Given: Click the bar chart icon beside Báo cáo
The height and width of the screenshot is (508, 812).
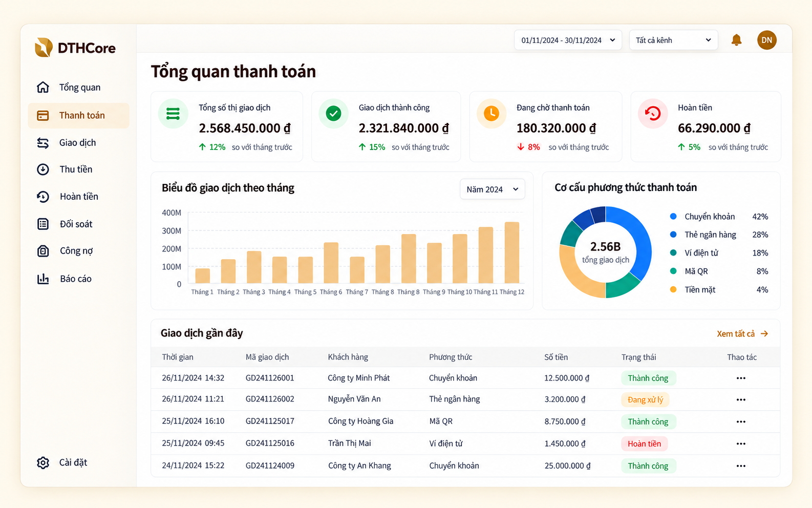Looking at the screenshot, I should pos(43,279).
